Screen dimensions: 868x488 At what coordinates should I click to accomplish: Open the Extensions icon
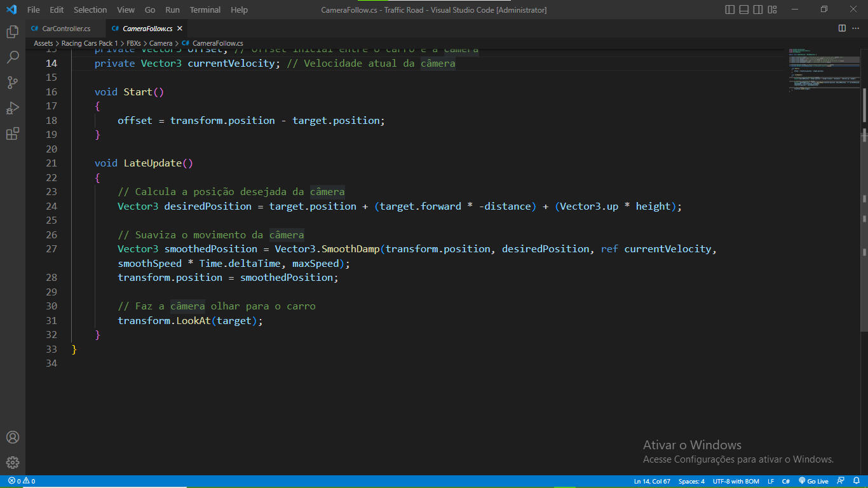[x=12, y=134]
